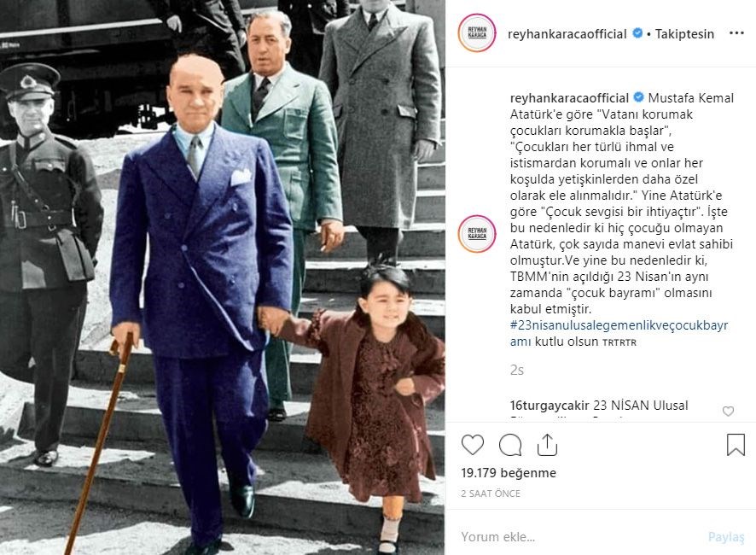Open the reyhankaracaofficial username in the caption
Image resolution: width=756 pixels, height=555 pixels.
coord(569,98)
